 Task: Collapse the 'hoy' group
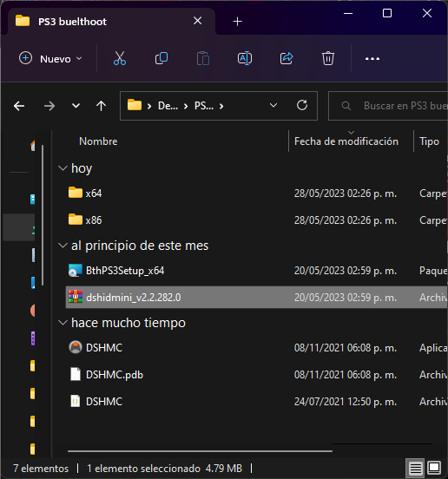[x=63, y=168]
